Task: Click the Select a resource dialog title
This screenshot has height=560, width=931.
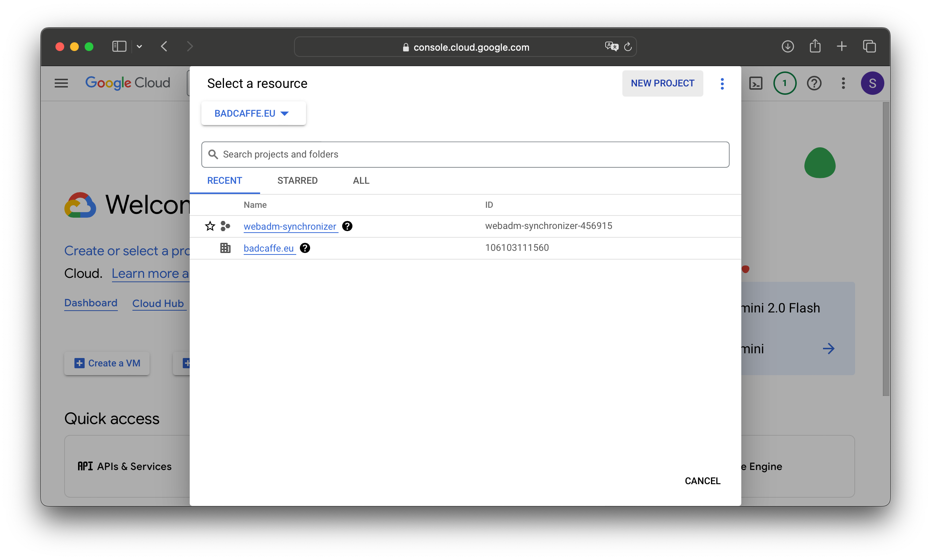Action: [x=257, y=83]
